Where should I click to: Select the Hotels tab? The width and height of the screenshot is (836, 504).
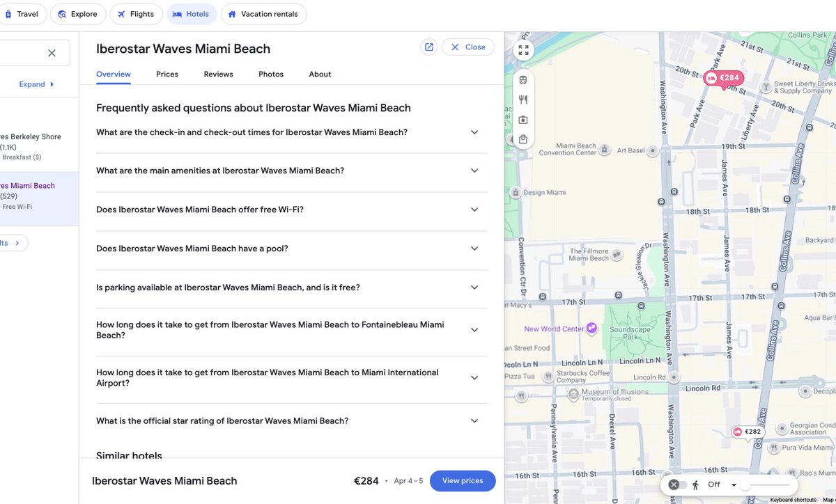[191, 14]
